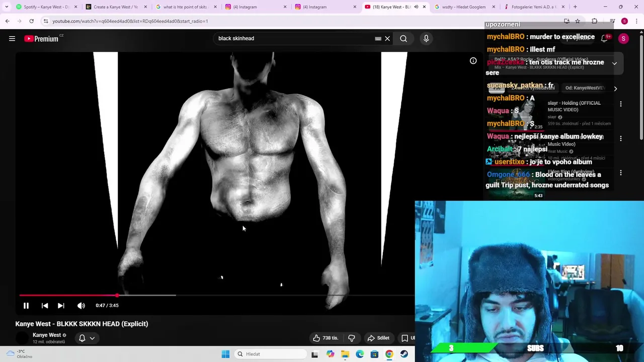Open Chrome three-dot menu

point(637,21)
